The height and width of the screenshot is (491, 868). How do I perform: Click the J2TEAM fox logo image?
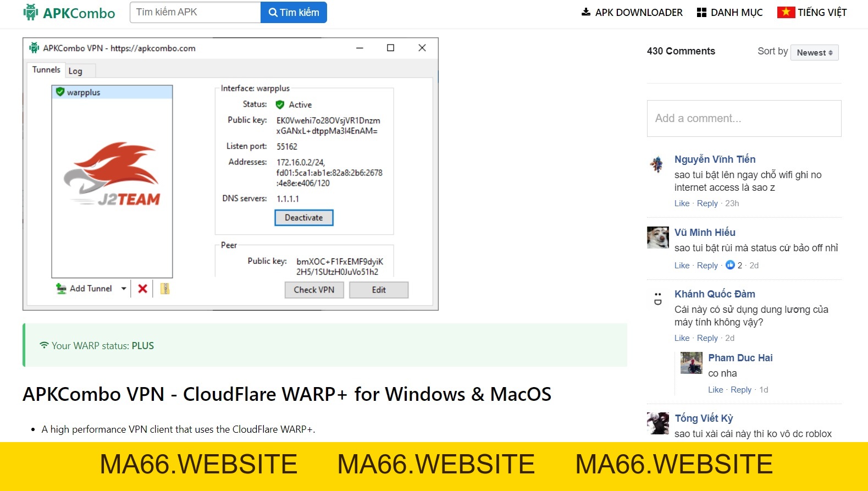[x=113, y=174]
